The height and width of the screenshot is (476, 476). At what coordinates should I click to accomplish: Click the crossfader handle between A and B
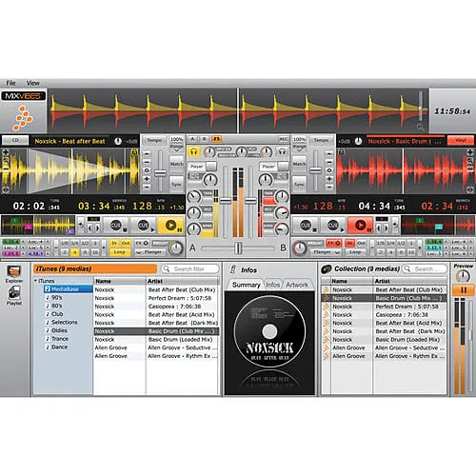[x=238, y=248]
